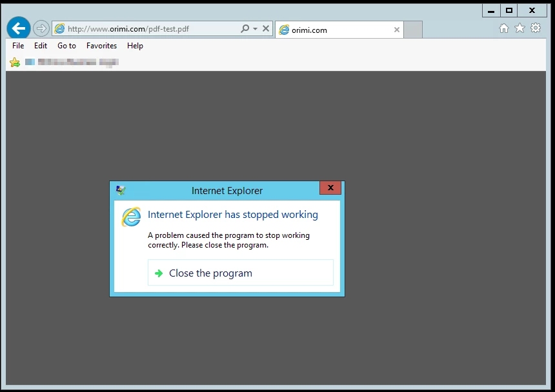
Task: Click Close the program button
Action: tap(241, 273)
